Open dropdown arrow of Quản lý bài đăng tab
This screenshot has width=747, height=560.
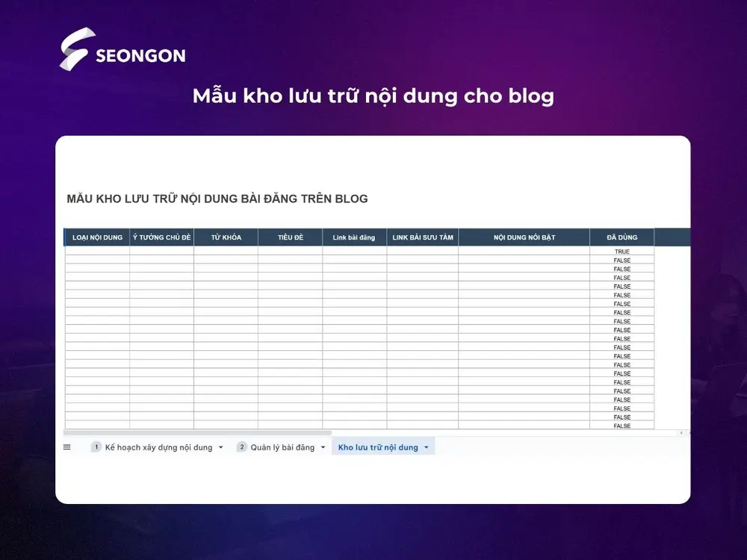point(323,447)
